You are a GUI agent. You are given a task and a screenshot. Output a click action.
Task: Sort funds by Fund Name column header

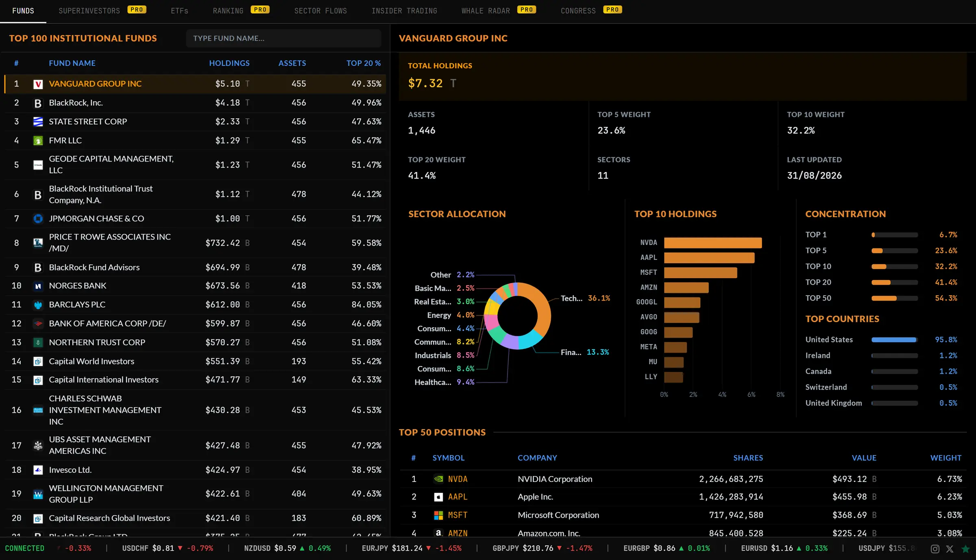(72, 63)
